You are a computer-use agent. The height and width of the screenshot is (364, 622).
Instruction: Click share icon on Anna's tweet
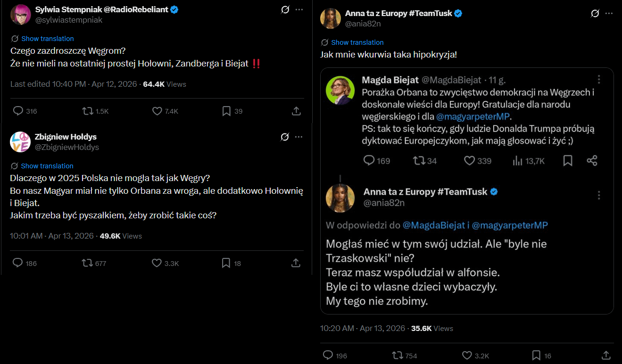[606, 356]
